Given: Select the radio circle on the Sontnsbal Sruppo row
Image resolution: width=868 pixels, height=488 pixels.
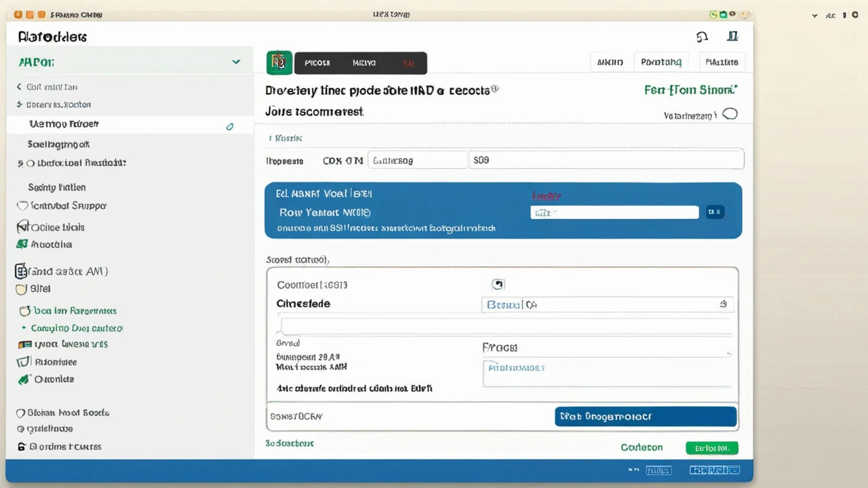Looking at the screenshot, I should click(x=22, y=205).
